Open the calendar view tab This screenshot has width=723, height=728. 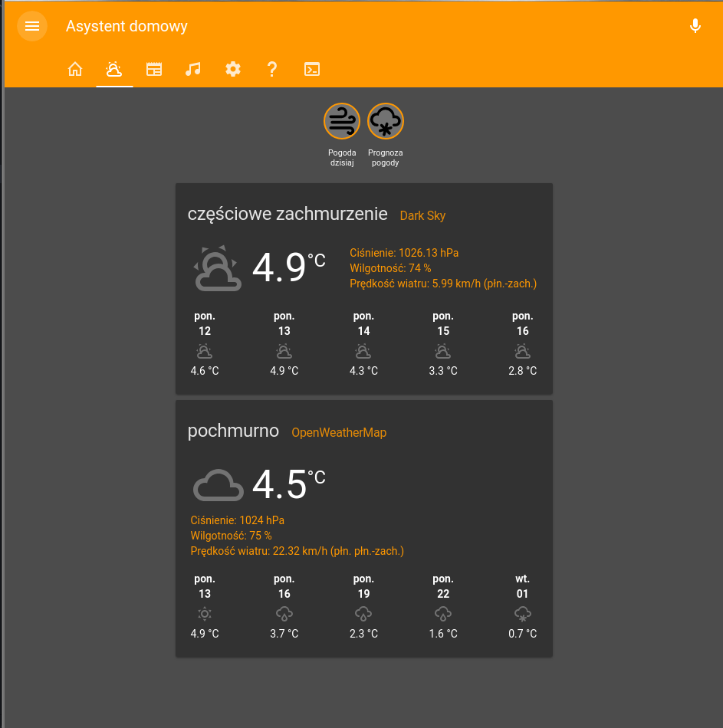(x=154, y=69)
